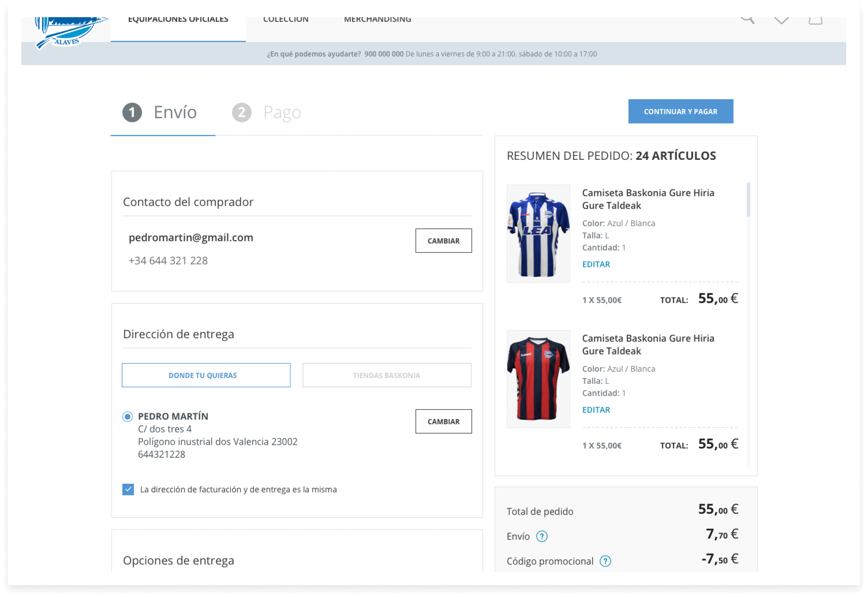Image resolution: width=868 pixels, height=597 pixels.
Task: Click address line C/ dos tres 4
Action: click(164, 429)
